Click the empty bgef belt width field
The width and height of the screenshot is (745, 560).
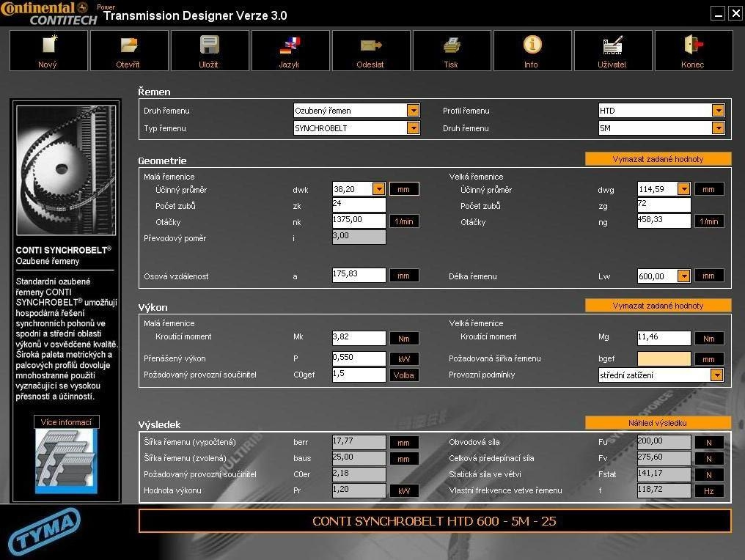click(664, 358)
